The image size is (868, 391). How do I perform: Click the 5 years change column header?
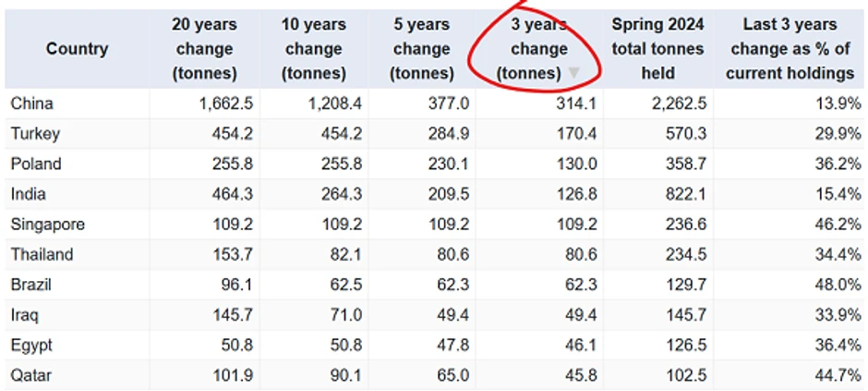click(422, 49)
